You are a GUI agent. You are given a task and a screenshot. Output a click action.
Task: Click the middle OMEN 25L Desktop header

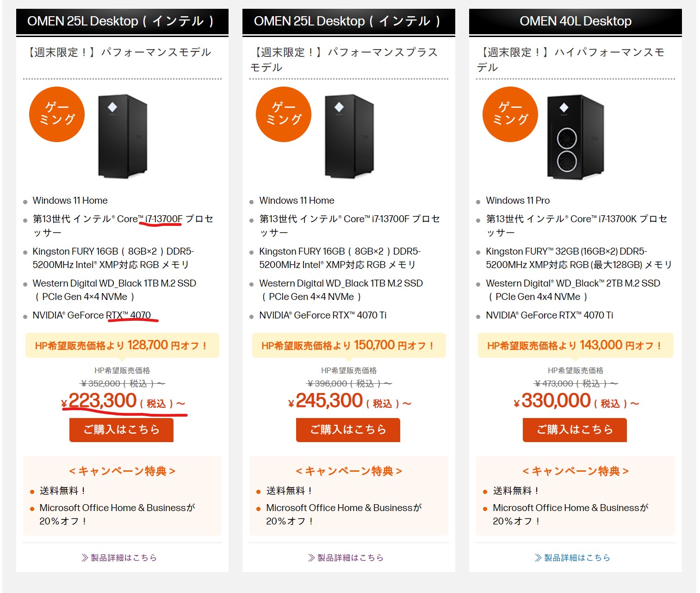click(349, 21)
